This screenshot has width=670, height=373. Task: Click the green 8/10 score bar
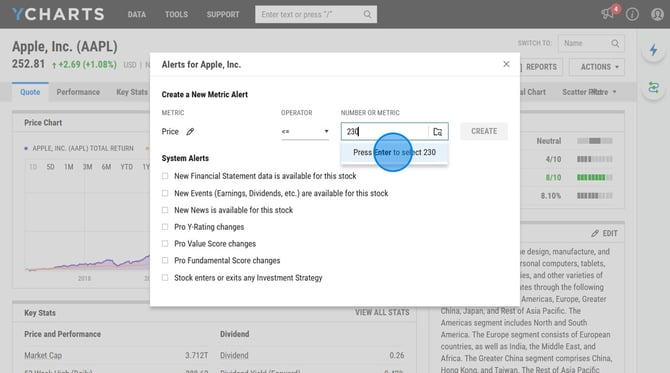[x=595, y=177]
